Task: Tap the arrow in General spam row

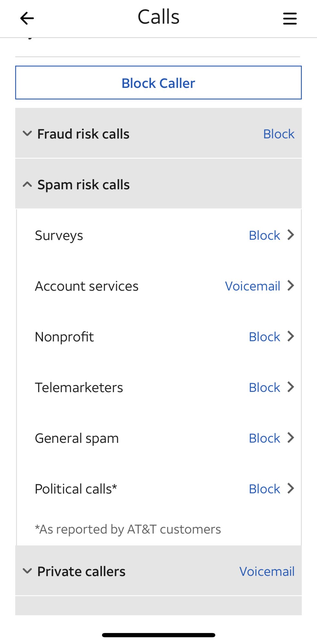Action: tap(291, 438)
